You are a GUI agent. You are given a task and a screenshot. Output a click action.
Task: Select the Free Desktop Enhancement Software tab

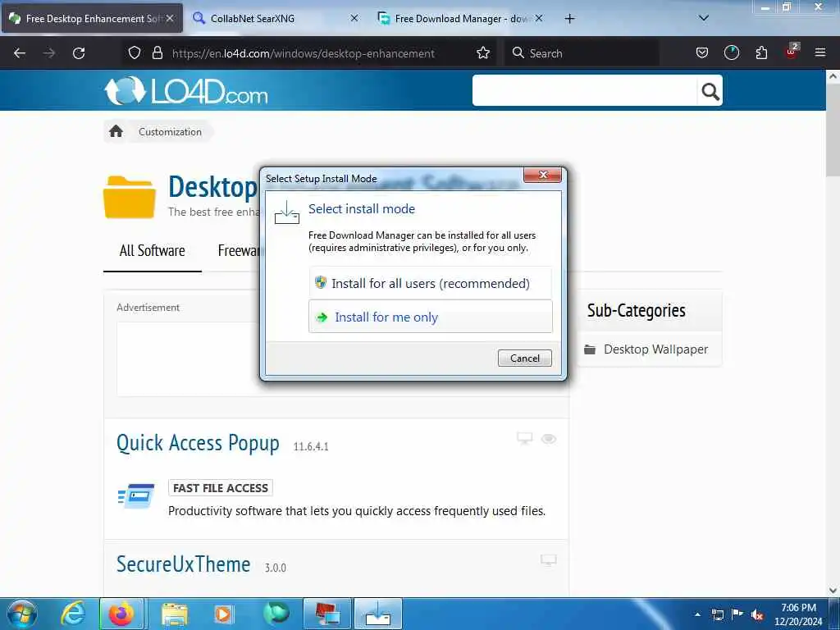click(92, 18)
